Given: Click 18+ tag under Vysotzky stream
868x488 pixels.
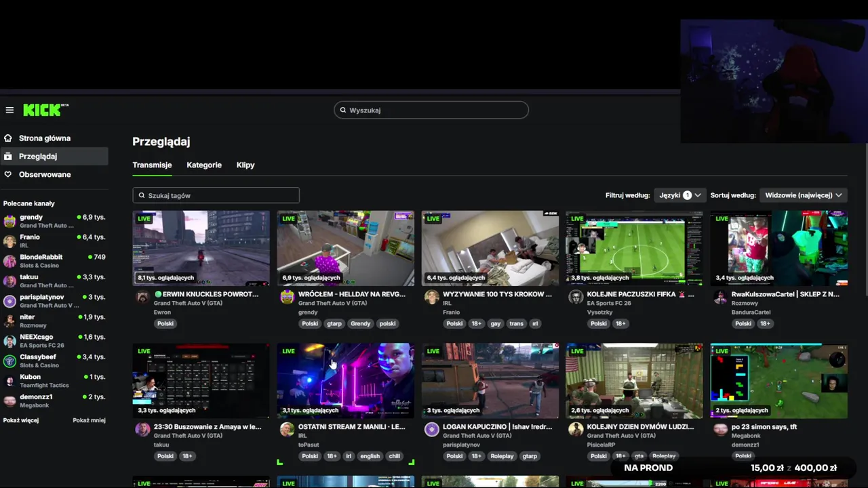Looking at the screenshot, I should coord(620,323).
